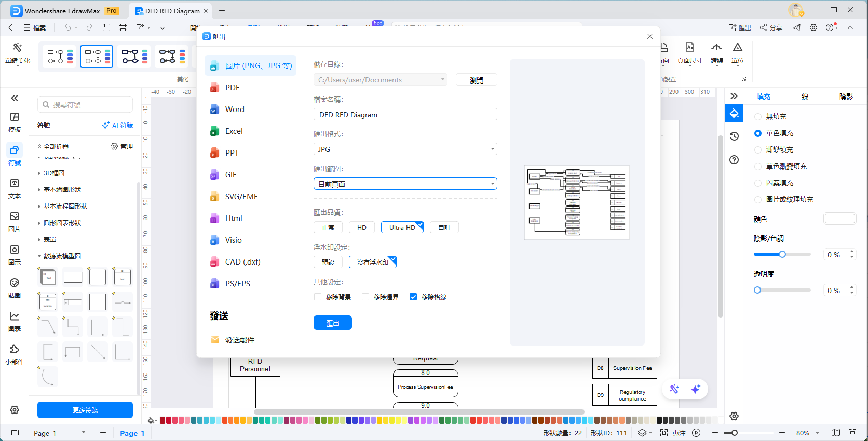
Task: Click the fit-to-page icon in status bar
Action: tap(852, 433)
